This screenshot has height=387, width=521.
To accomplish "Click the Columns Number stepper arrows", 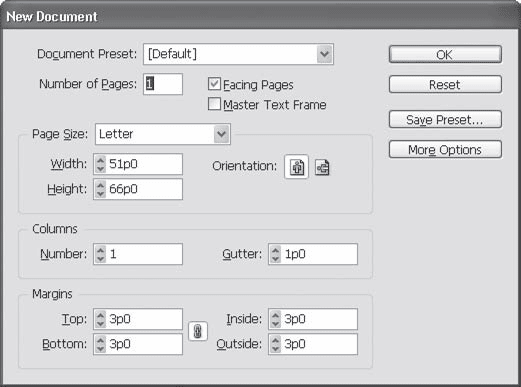I will click(x=100, y=254).
